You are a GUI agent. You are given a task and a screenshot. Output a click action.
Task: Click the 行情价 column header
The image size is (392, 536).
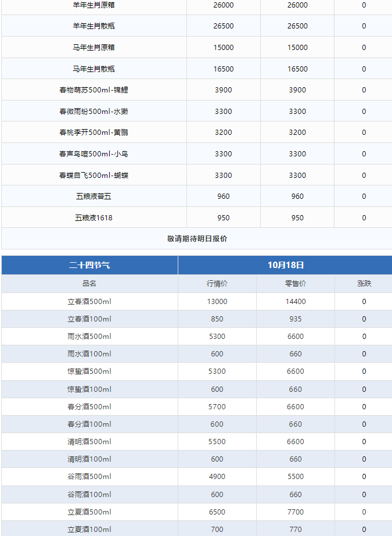click(x=217, y=284)
